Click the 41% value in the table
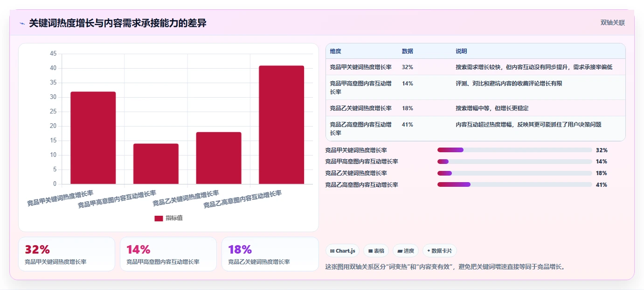 pyautogui.click(x=407, y=125)
